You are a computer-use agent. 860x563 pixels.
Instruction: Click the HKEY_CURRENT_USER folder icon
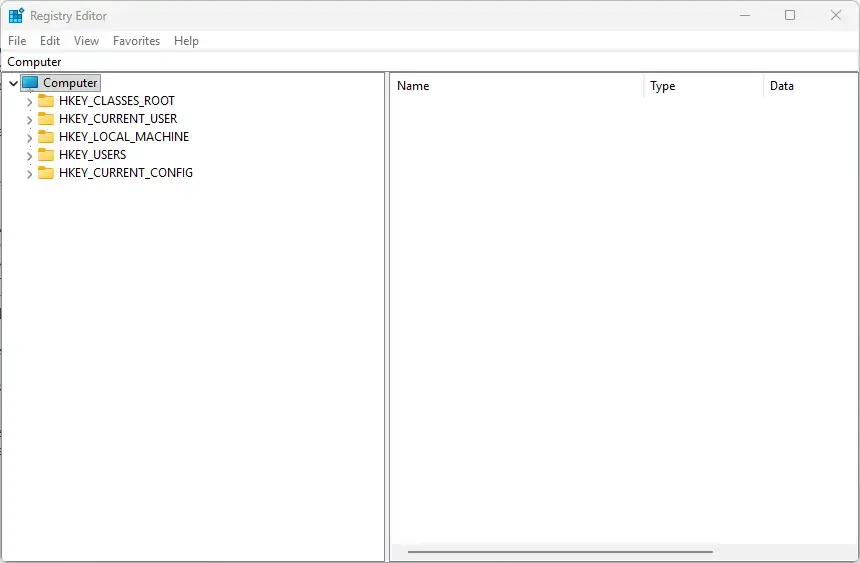[46, 119]
